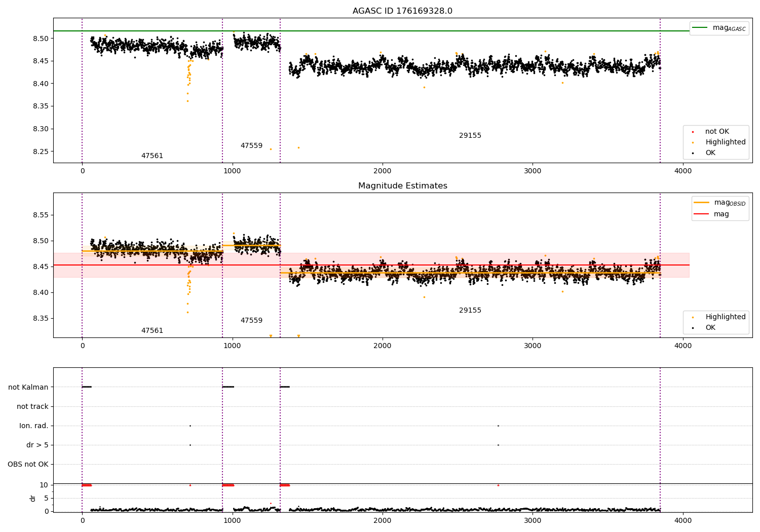Click the 10 tick on the dr axis
Viewport: 760px width, 532px height.
[44, 485]
